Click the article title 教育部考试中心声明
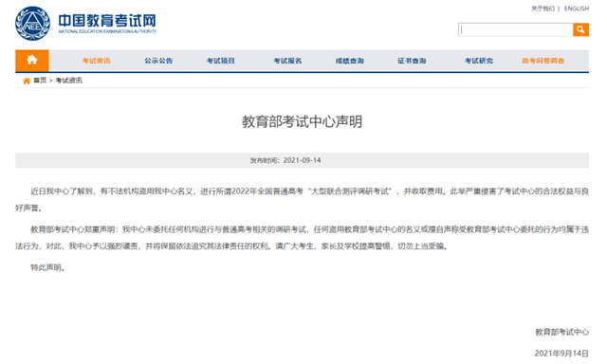Screen dimensions: 607x364 click(x=302, y=122)
